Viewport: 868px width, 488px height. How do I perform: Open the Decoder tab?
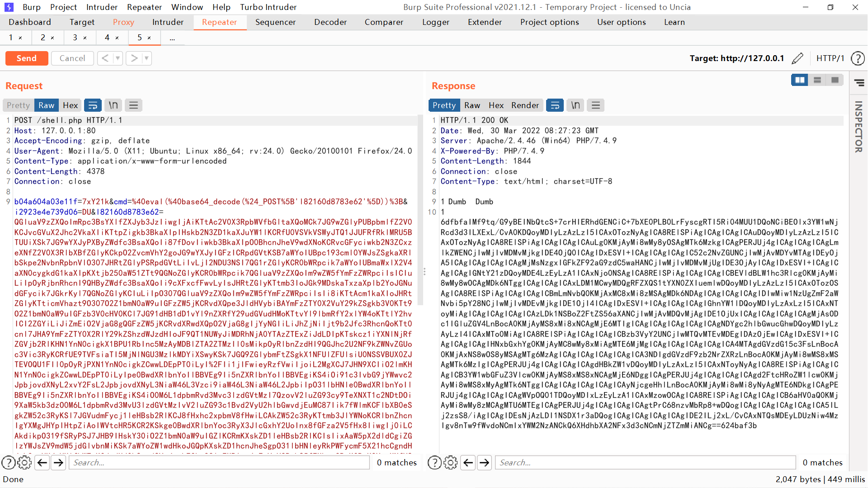330,22
